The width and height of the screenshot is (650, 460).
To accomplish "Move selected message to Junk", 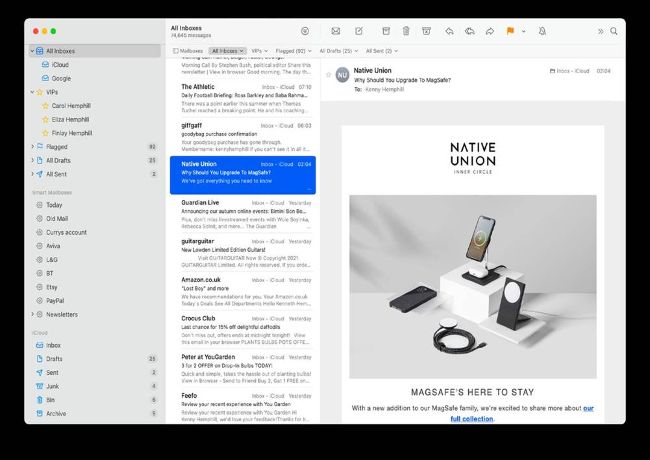I will point(426,31).
